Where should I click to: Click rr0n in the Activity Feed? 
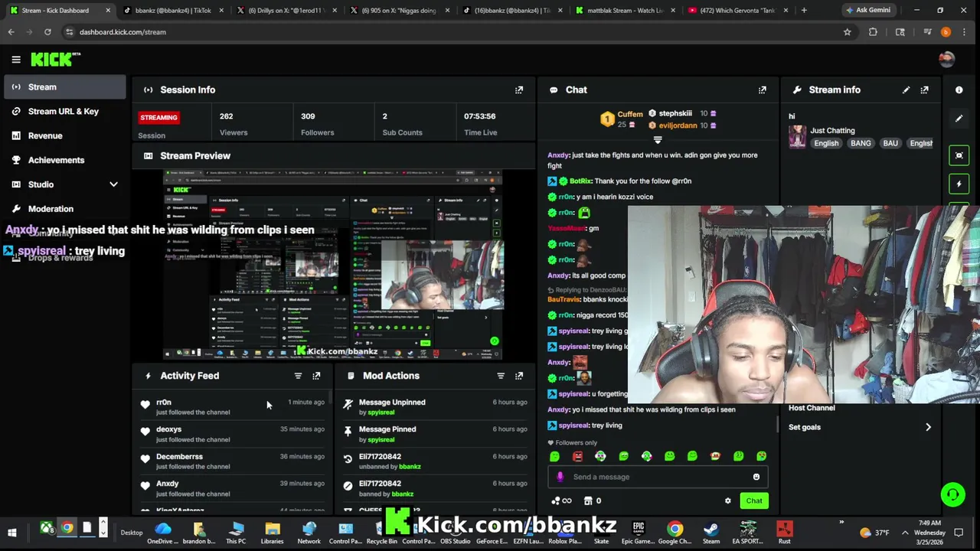pos(164,403)
